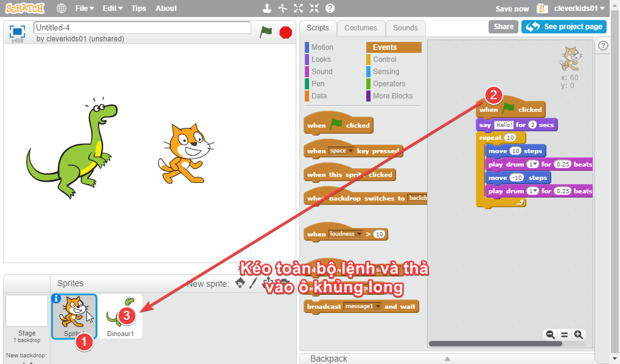
Task: Select the Shrink sprite tool
Action: [314, 9]
